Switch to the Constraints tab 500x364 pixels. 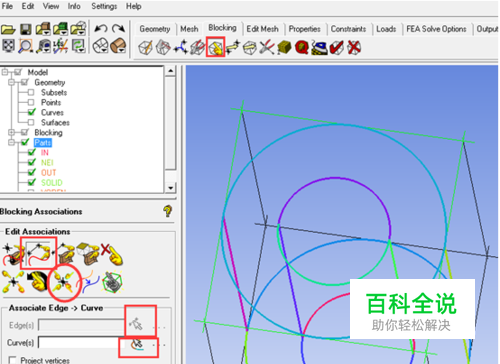point(348,29)
